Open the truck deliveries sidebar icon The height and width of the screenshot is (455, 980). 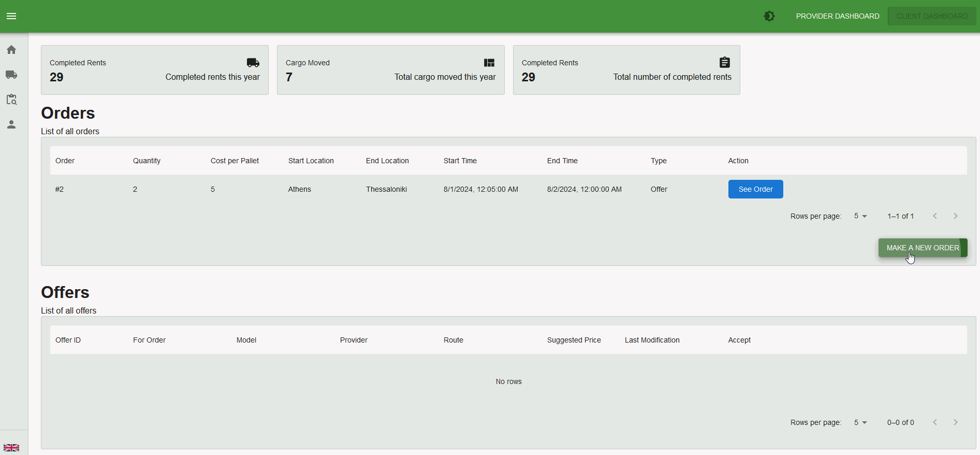pyautogui.click(x=11, y=75)
